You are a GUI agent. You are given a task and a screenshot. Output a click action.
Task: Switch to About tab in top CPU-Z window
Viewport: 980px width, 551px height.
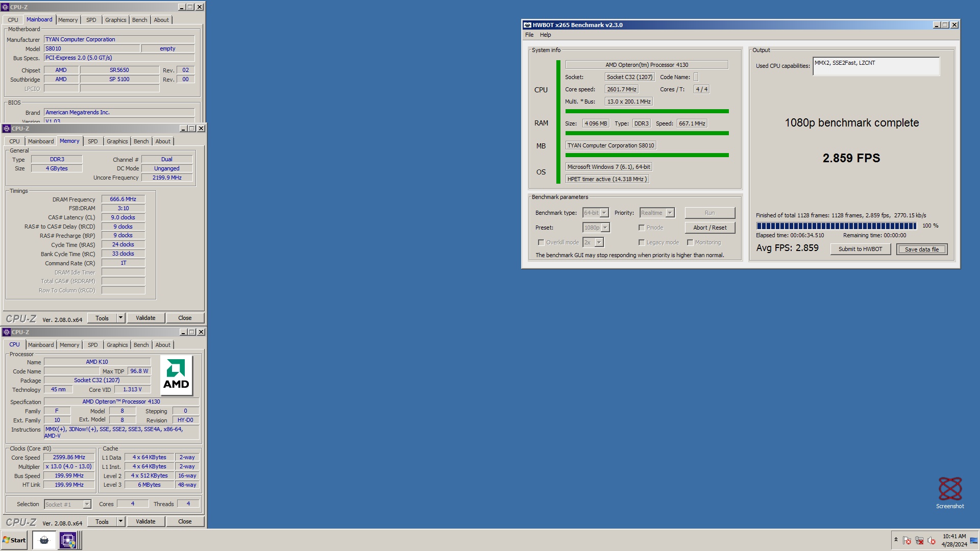(161, 20)
